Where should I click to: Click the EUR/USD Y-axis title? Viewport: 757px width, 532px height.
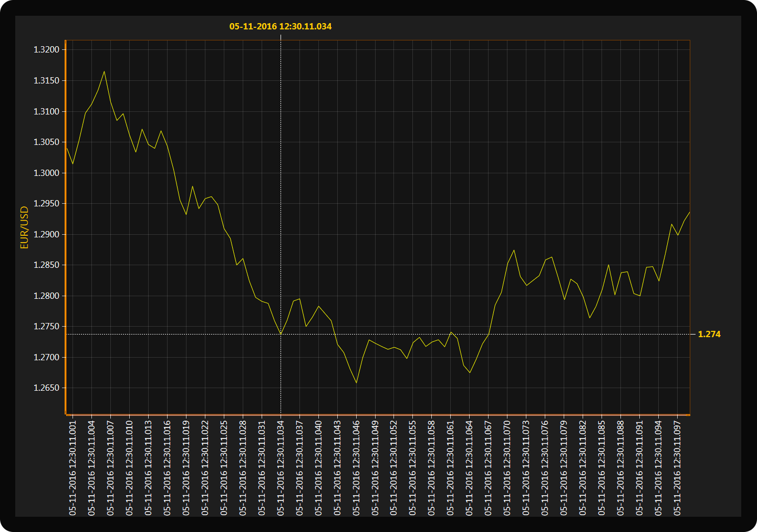click(24, 227)
